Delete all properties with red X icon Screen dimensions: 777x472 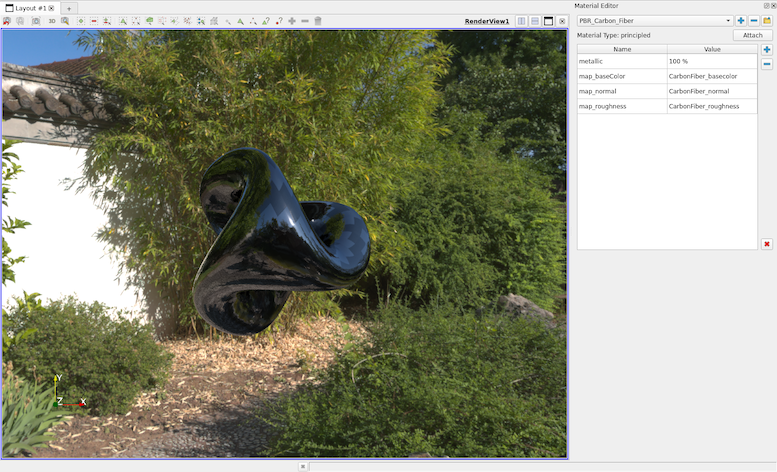click(x=767, y=244)
